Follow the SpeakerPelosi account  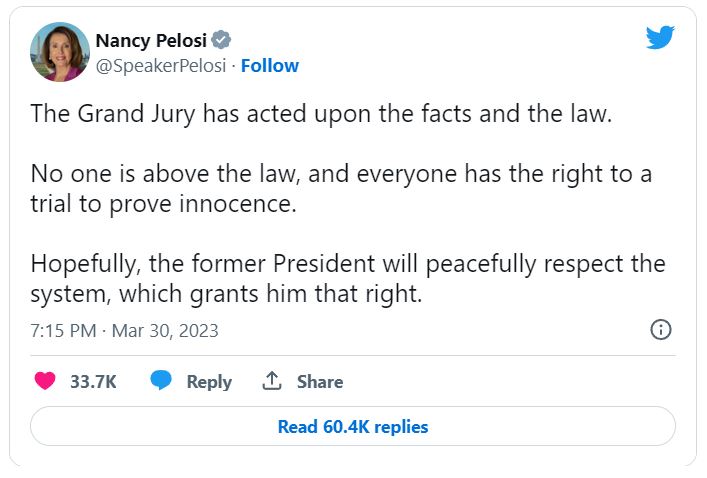tap(270, 66)
